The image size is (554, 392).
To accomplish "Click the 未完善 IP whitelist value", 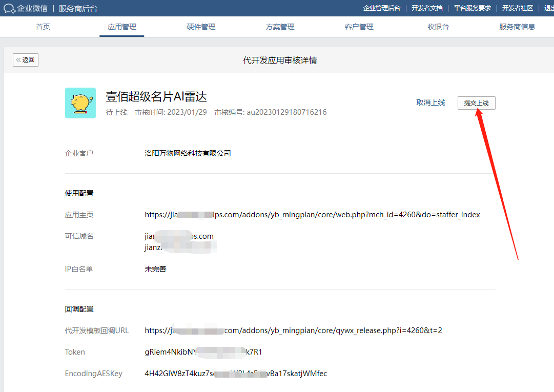I will pyautogui.click(x=155, y=269).
